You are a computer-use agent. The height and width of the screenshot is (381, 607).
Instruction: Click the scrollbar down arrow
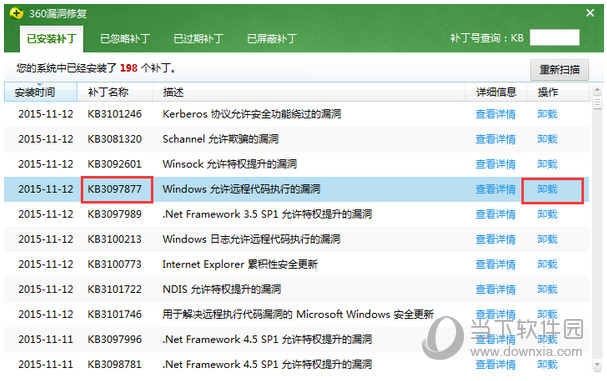tap(597, 365)
